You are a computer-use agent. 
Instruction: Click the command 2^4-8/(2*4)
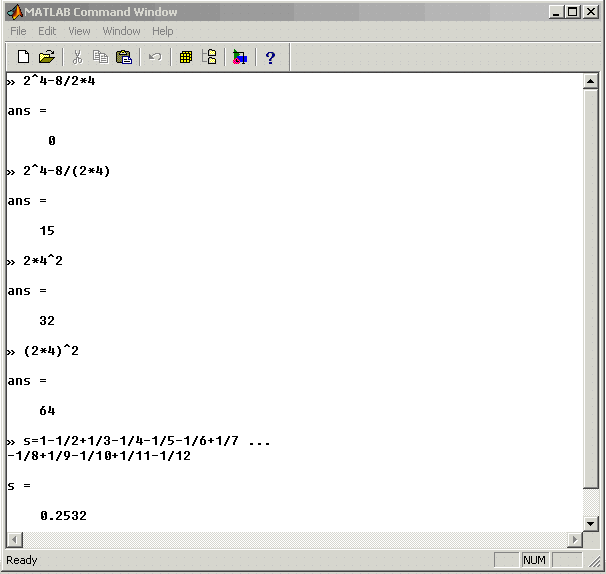(66, 171)
